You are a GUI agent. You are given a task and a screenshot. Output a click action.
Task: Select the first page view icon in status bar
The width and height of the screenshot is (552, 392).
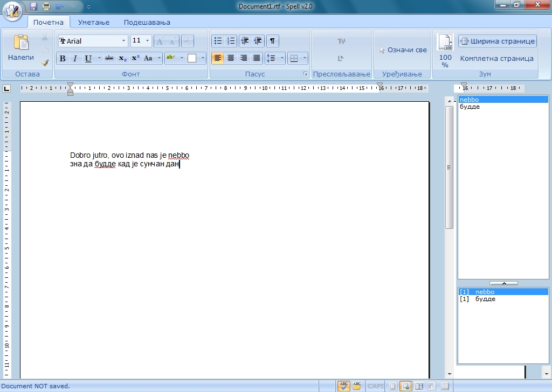[x=393, y=387]
